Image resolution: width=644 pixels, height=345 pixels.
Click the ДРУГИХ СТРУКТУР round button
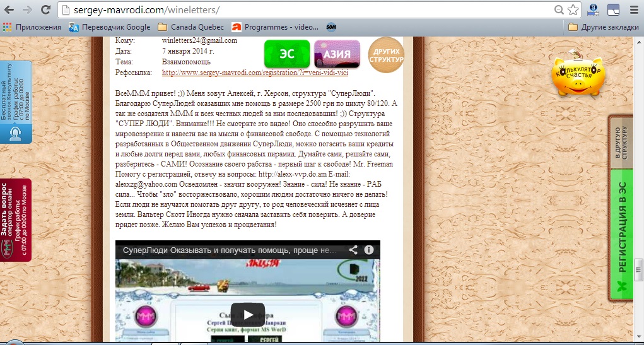click(386, 55)
